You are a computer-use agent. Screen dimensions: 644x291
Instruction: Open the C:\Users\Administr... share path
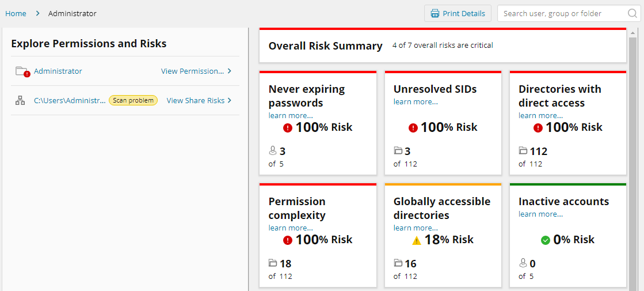(70, 100)
